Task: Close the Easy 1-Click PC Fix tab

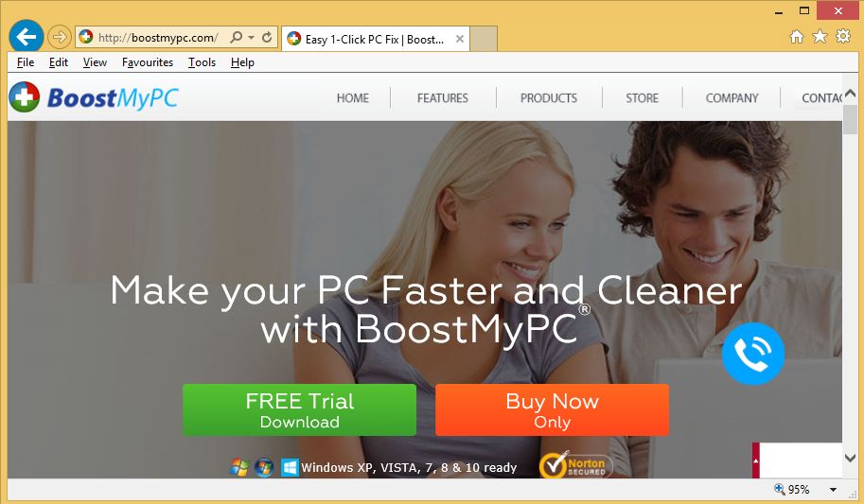Action: 460,39
